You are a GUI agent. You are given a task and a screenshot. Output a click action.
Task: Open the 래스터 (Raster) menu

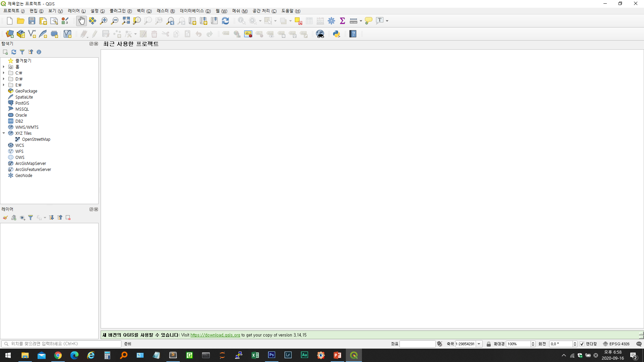pyautogui.click(x=165, y=11)
